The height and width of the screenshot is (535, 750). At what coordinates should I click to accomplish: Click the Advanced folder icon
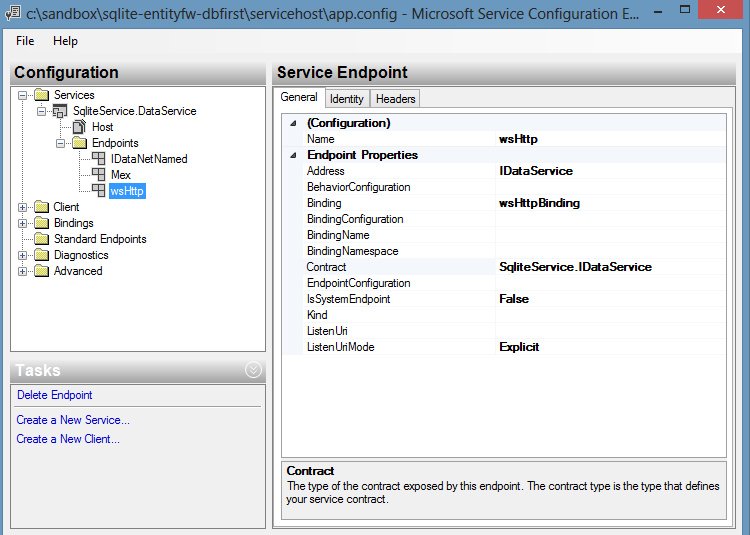(42, 271)
